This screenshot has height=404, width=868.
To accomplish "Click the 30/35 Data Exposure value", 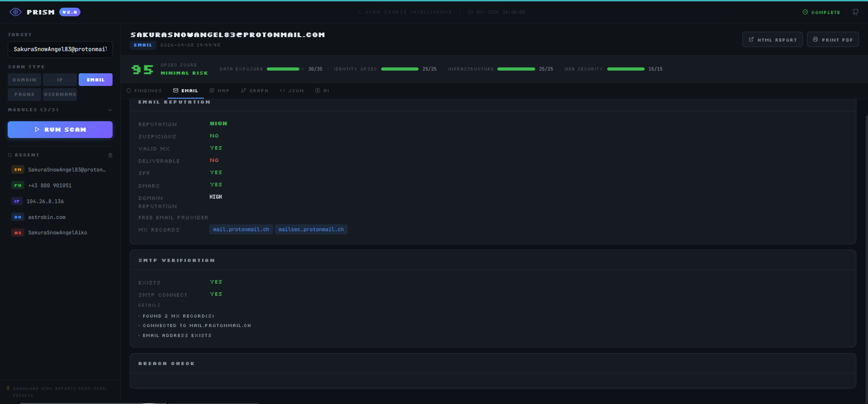I will (x=315, y=69).
